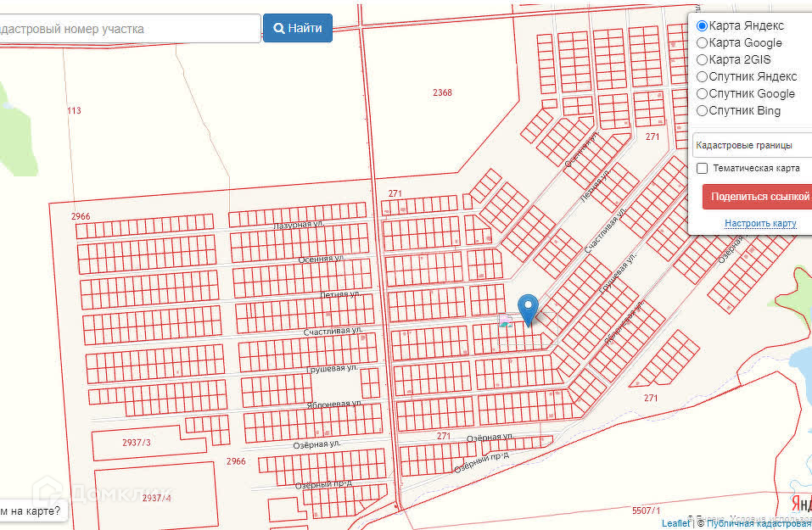Open the Публичная кадастровая attribution link
This screenshot has width=812, height=530.
click(x=759, y=524)
